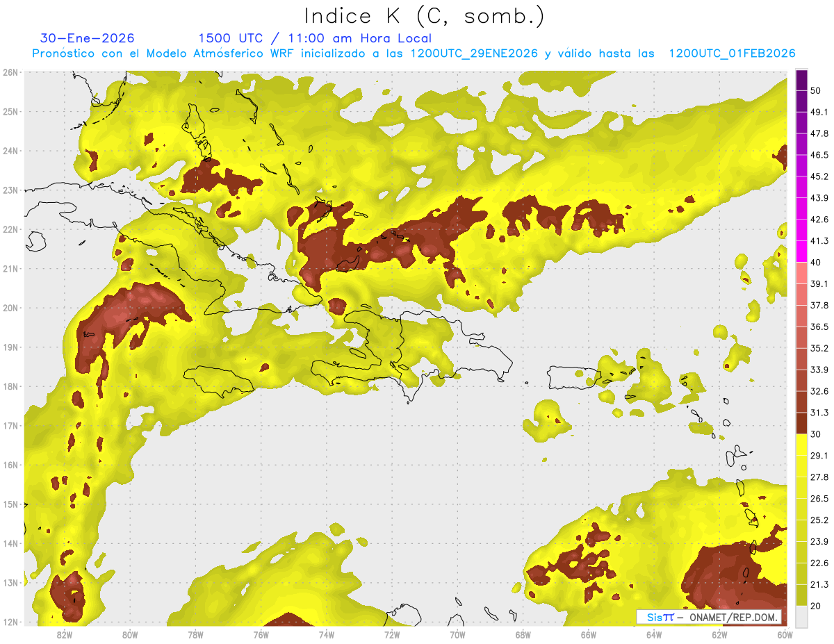Select the colorbar value 31.3

819,412
